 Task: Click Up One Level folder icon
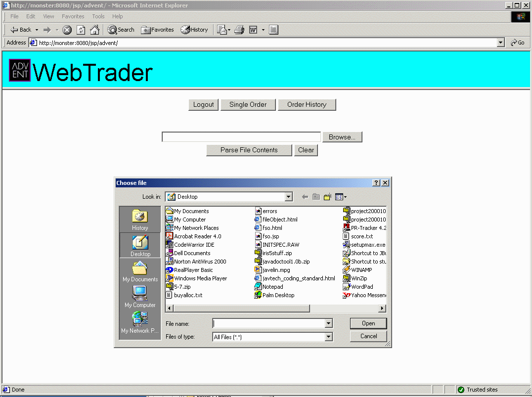(316, 197)
